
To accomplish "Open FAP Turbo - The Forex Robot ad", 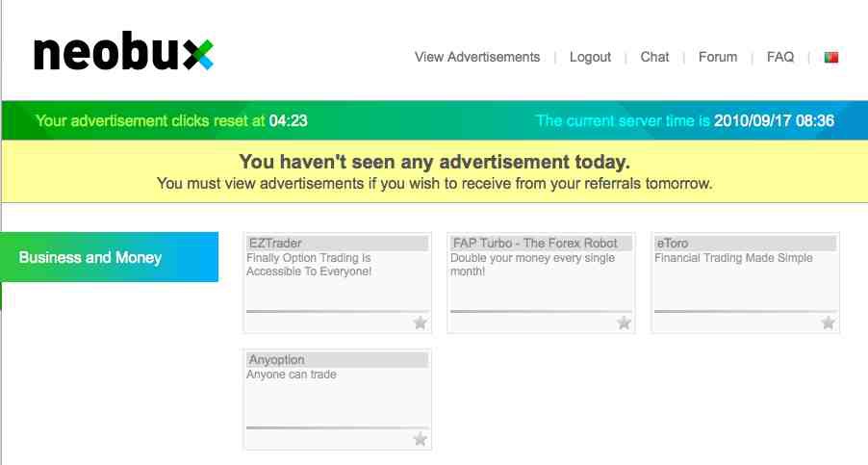I will tap(535, 244).
